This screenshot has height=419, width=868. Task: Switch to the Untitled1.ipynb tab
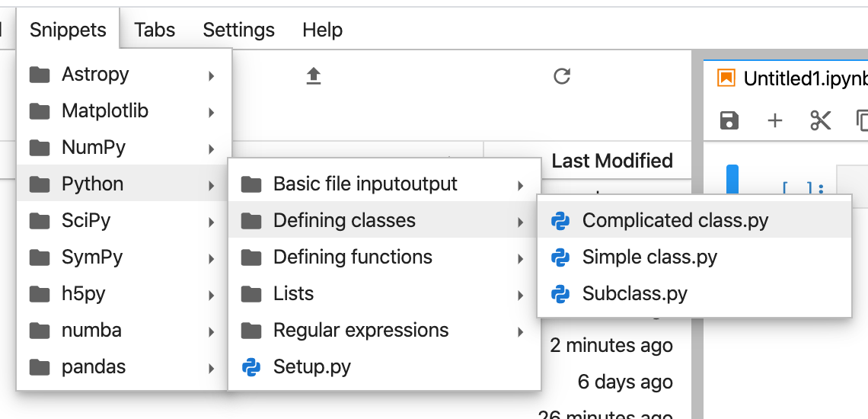[x=803, y=78]
